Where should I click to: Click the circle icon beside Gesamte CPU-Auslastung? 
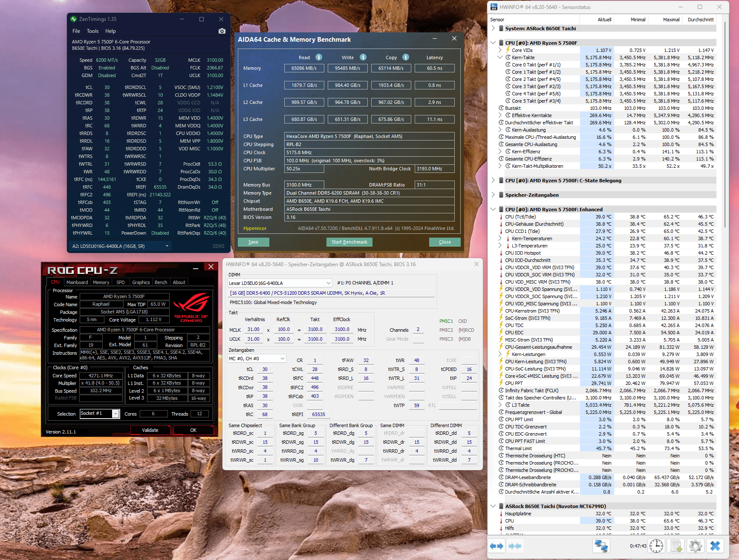[502, 144]
